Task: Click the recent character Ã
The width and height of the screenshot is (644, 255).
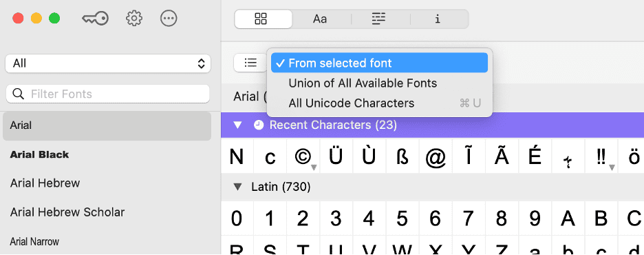Action: (502, 156)
